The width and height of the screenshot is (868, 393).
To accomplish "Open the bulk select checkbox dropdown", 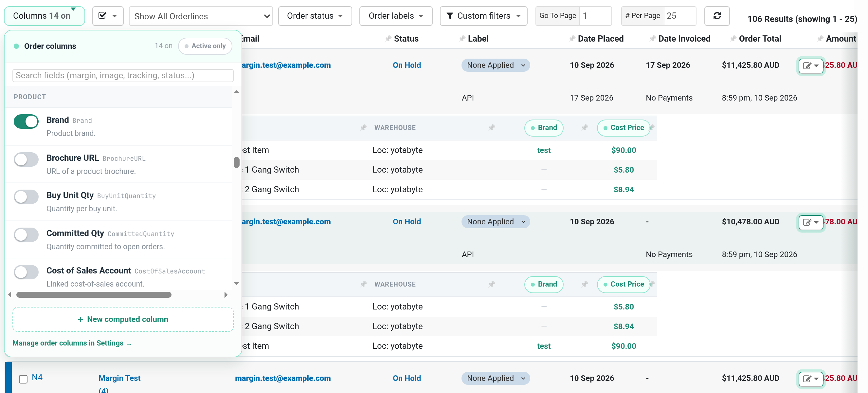I will [108, 16].
